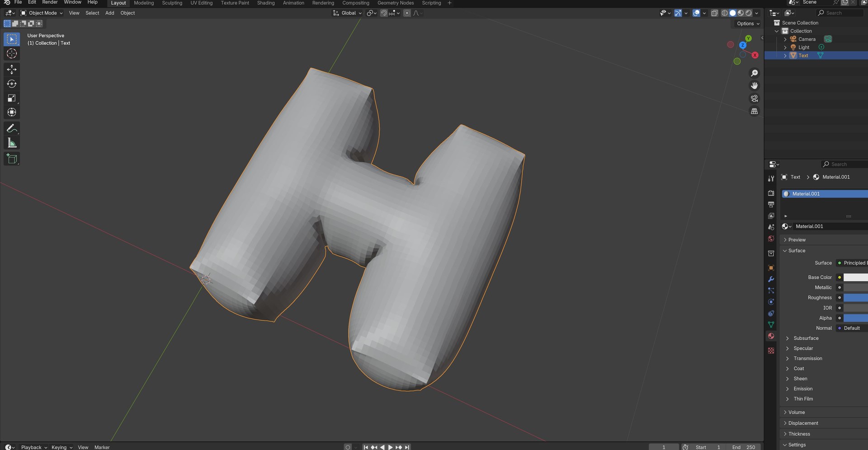Image resolution: width=868 pixels, height=450 pixels.
Task: Select the Rotate tool
Action: [x=12, y=84]
